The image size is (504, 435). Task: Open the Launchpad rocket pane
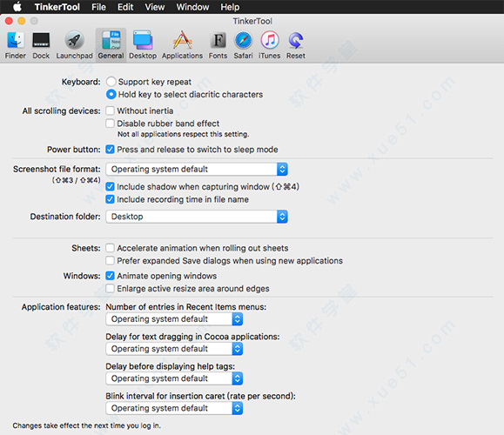[74, 45]
